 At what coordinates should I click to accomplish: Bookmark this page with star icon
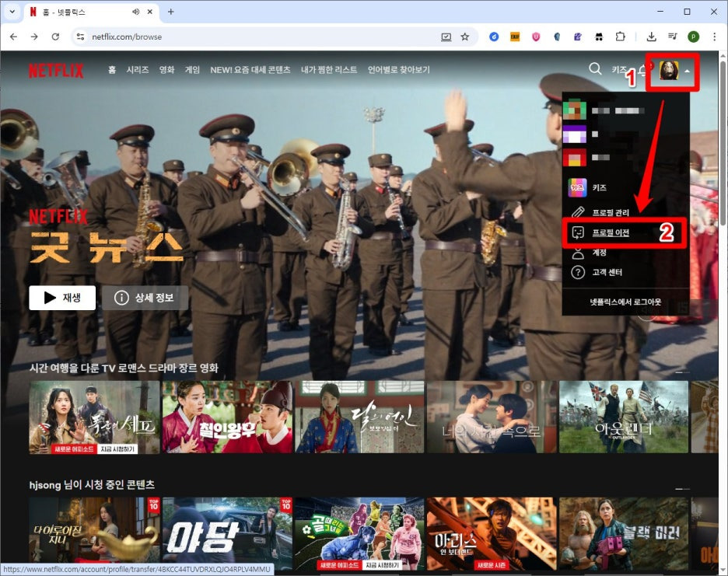pos(465,37)
